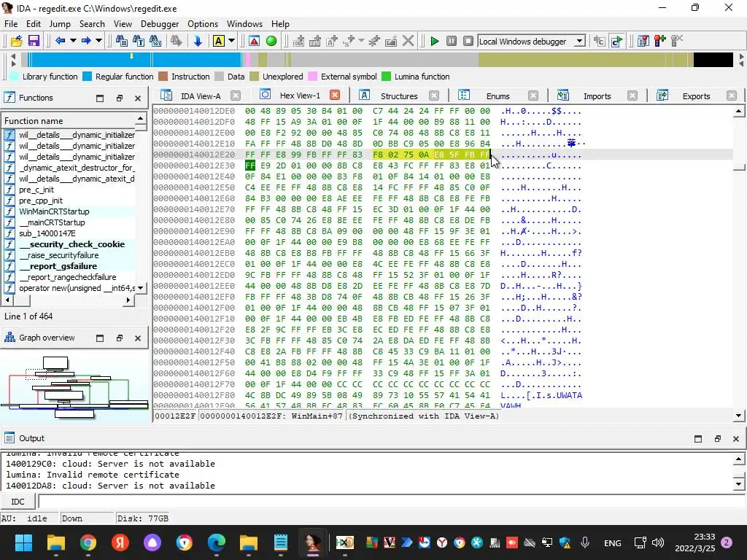Open the Jump menu
Screen dimensions: 747x560
[x=60, y=24]
